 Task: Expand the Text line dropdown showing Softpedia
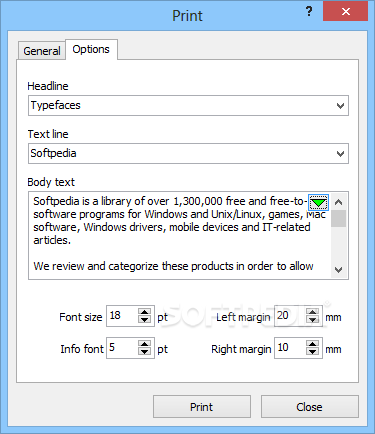coord(188,154)
